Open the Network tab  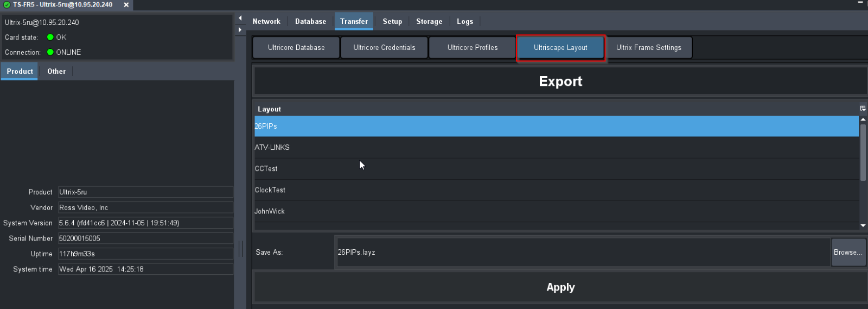click(266, 21)
